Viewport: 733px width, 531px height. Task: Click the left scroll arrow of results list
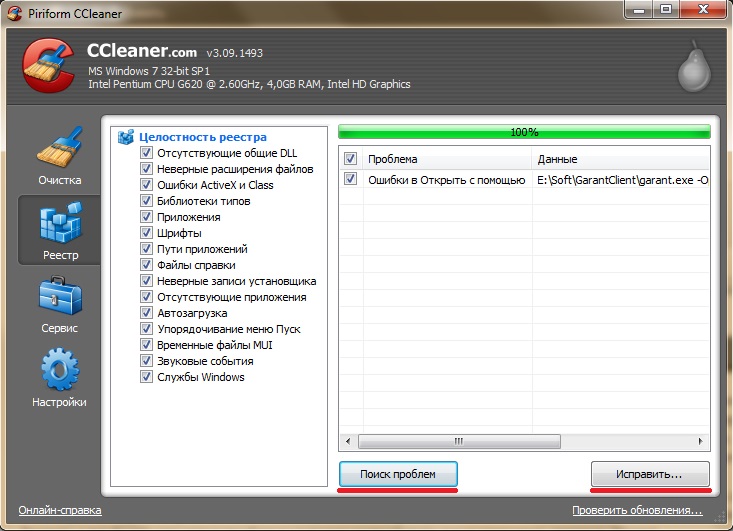[348, 441]
